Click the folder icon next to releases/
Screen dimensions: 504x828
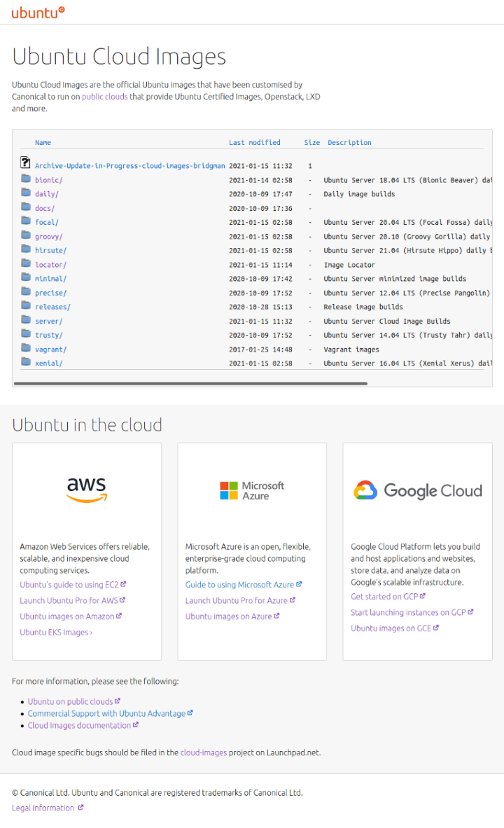(26, 305)
